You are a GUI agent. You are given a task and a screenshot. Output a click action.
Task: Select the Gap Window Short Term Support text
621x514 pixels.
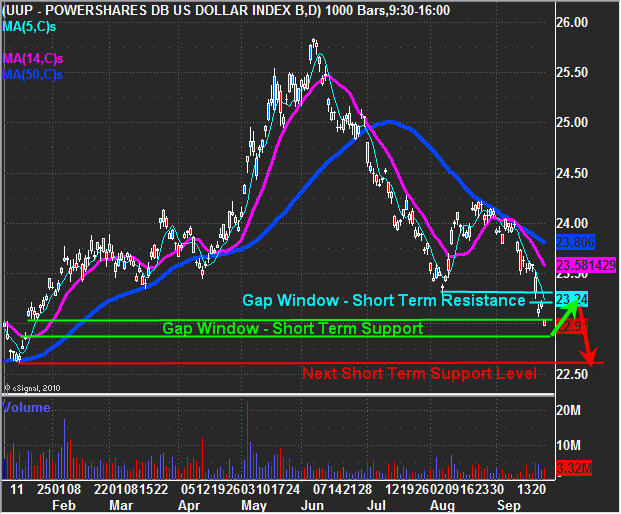[293, 329]
